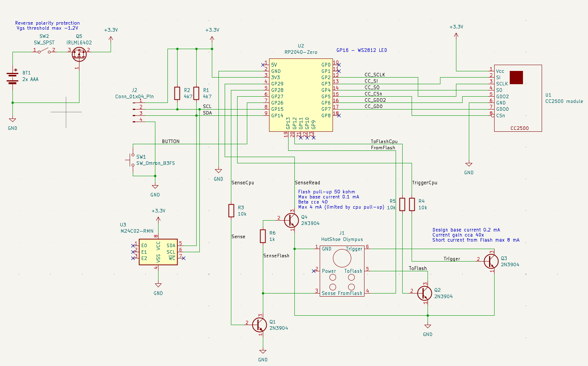Image resolution: width=588 pixels, height=366 pixels.
Task: Click the Trigger net label near Q3
Action: pyautogui.click(x=452, y=259)
